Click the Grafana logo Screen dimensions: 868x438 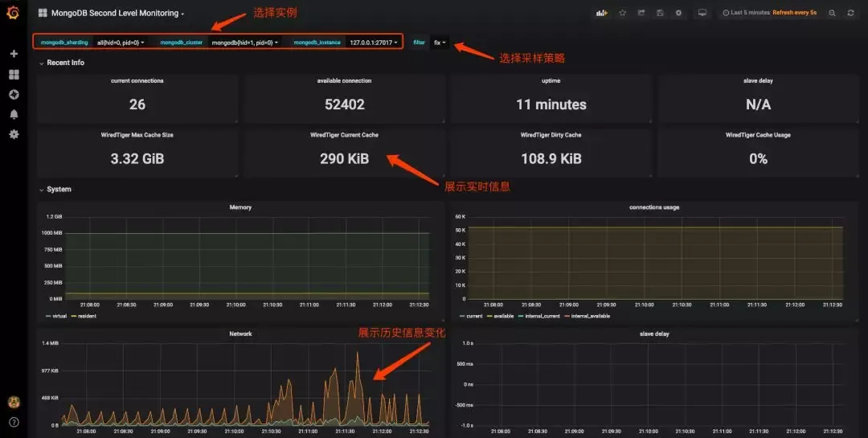coord(14,12)
